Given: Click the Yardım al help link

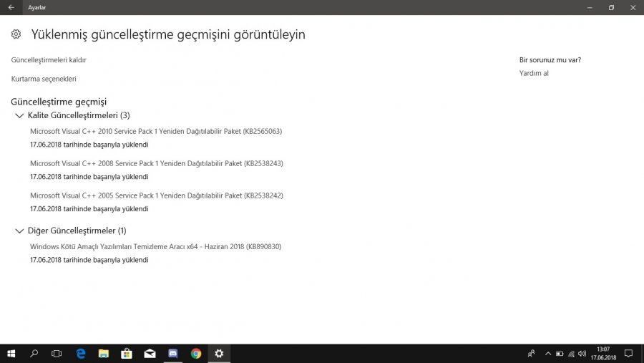Looking at the screenshot, I should tap(534, 73).
